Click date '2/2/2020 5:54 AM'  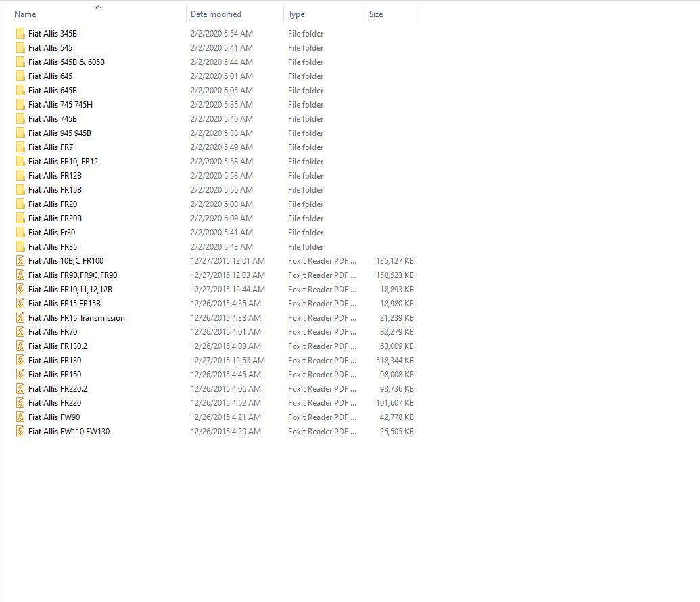tap(222, 34)
